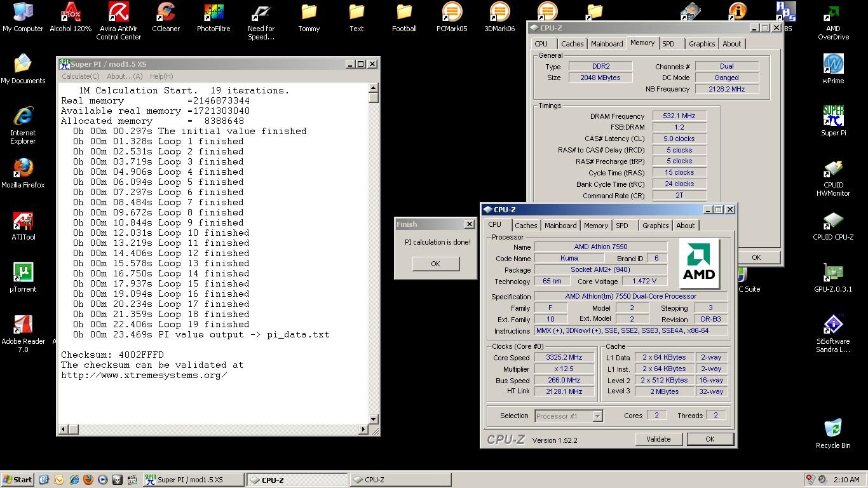Launch Internet Explorer desktop icon

[x=23, y=125]
